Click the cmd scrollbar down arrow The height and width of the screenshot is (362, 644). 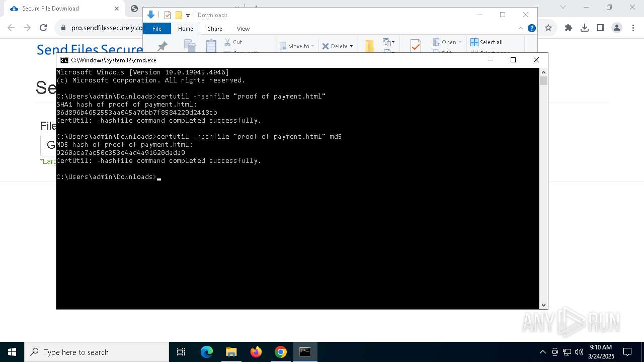point(543,305)
